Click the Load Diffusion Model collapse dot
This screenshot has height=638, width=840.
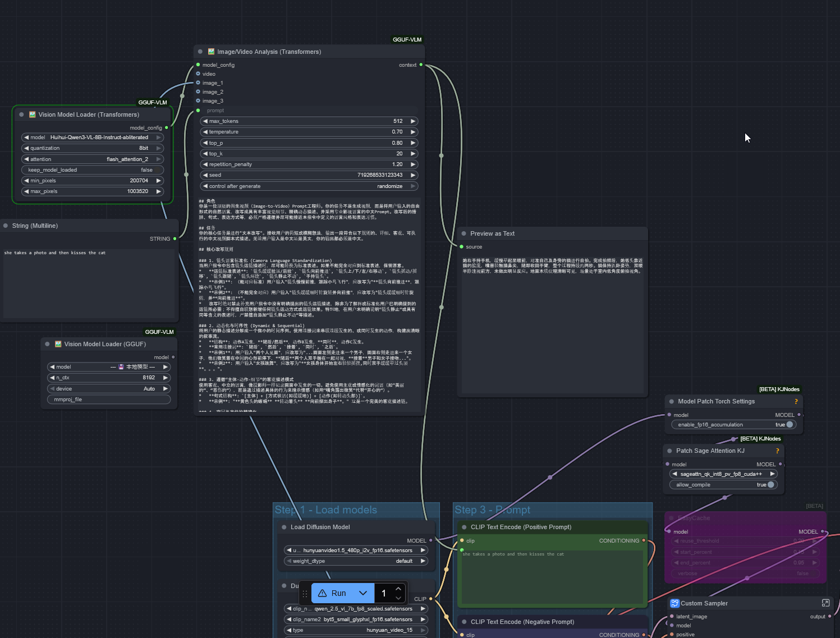pos(284,527)
